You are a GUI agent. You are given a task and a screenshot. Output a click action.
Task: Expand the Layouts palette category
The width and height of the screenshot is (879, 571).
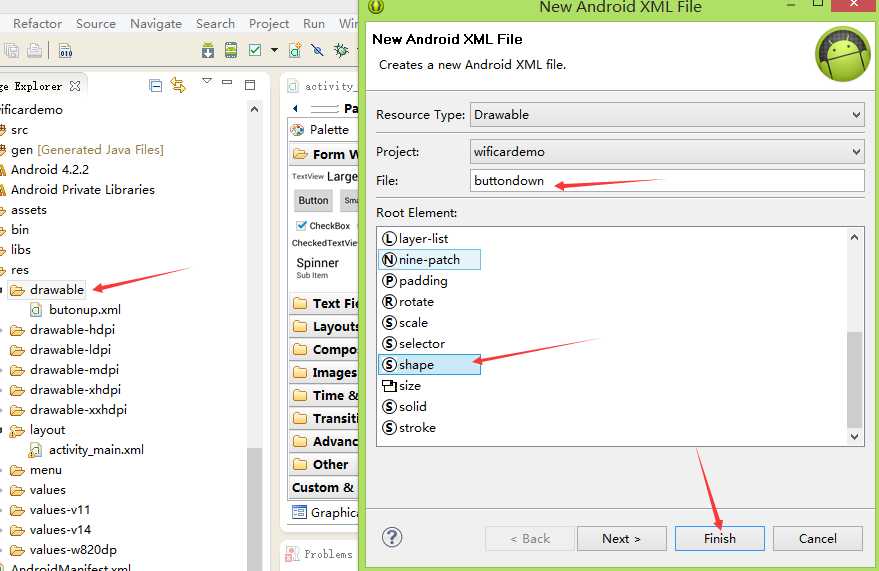[325, 327]
